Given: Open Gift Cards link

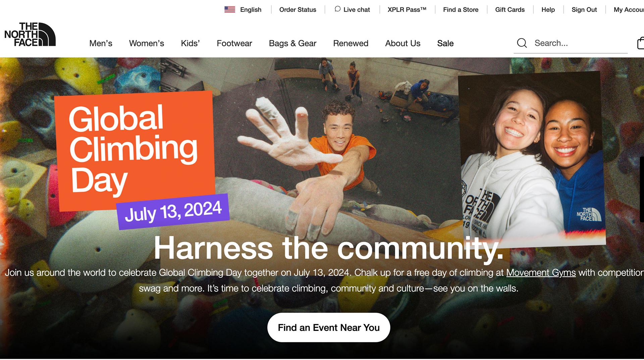Looking at the screenshot, I should [x=510, y=10].
